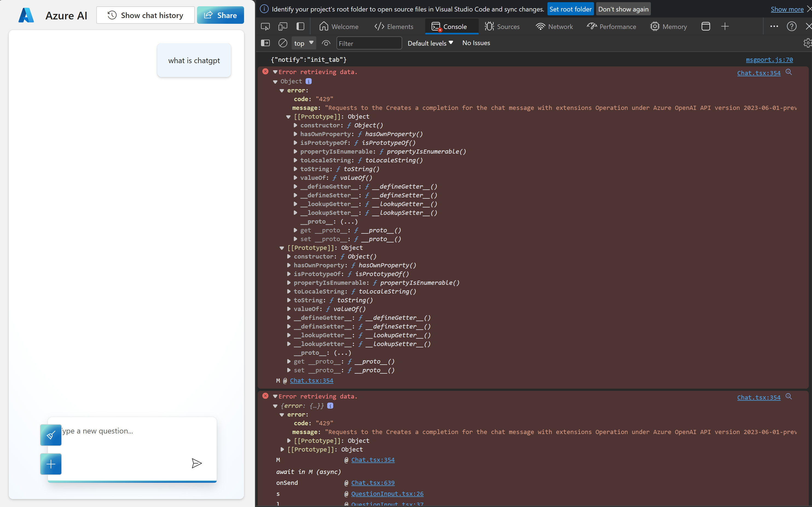Open the top frame context dropdown

click(x=304, y=43)
